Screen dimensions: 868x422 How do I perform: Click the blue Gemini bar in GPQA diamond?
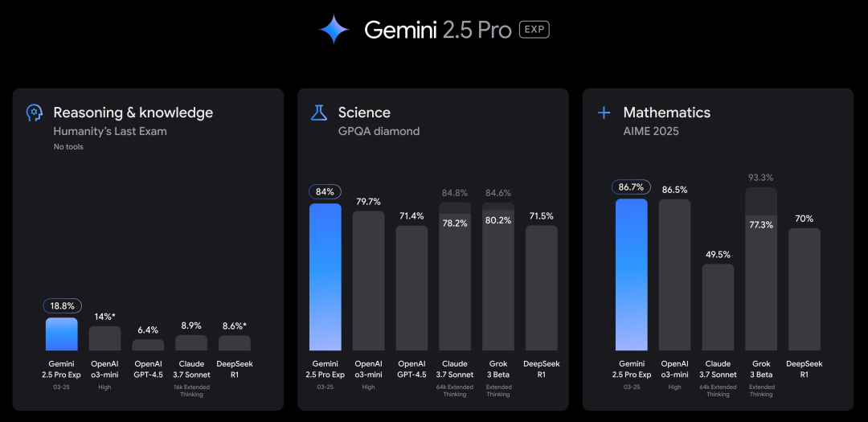coord(325,277)
